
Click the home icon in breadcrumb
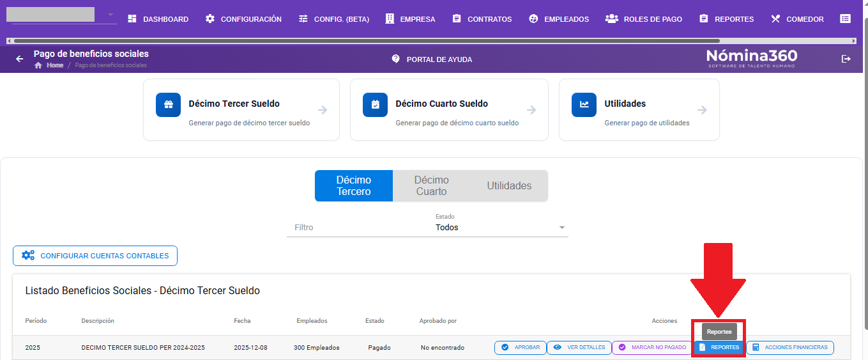pyautogui.click(x=38, y=65)
